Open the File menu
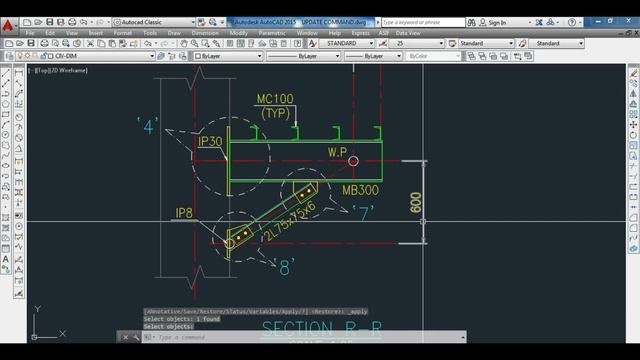This screenshot has height=360, width=640. tap(30, 33)
